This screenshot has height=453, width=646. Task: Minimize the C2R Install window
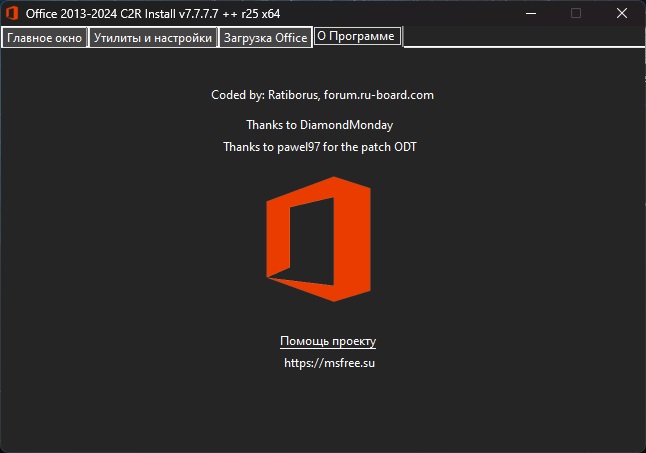point(531,14)
